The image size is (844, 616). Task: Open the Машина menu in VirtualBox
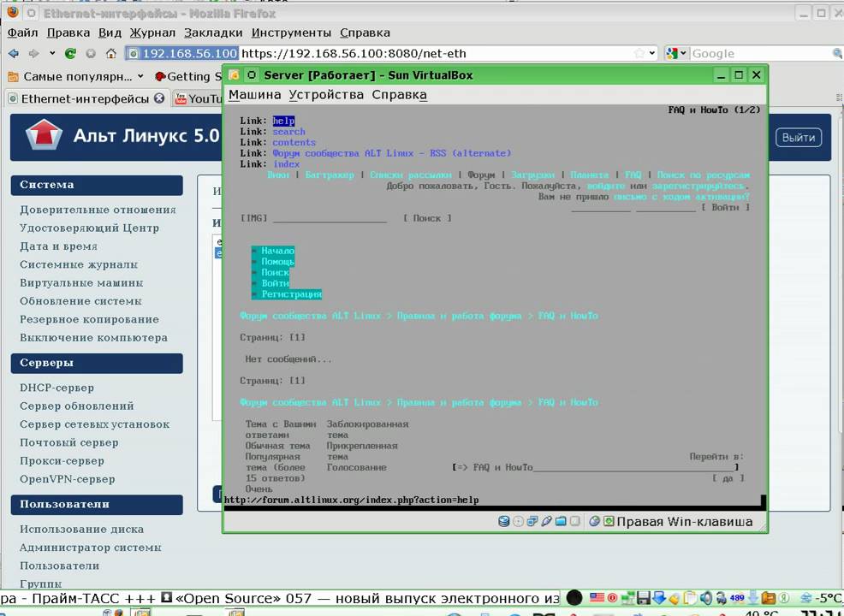pos(254,95)
